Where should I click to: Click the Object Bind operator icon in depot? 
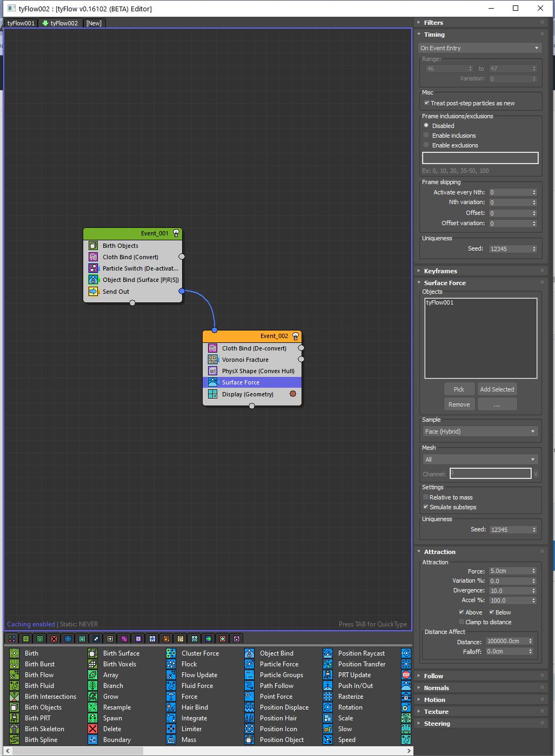pos(249,653)
